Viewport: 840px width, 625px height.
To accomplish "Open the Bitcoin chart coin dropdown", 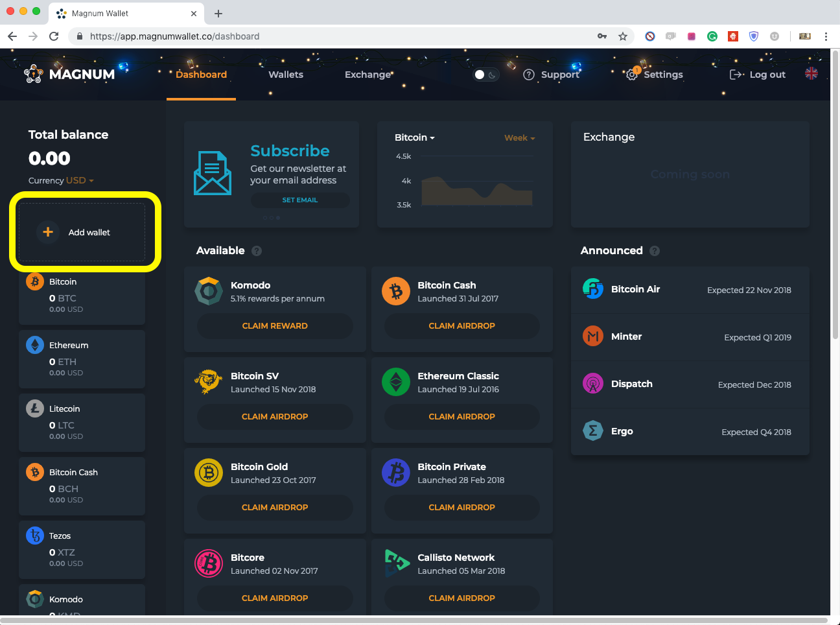I will point(415,137).
